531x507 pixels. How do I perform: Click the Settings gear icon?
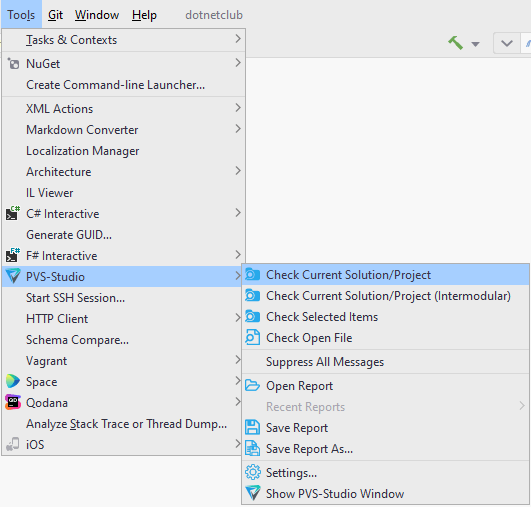[x=253, y=472]
